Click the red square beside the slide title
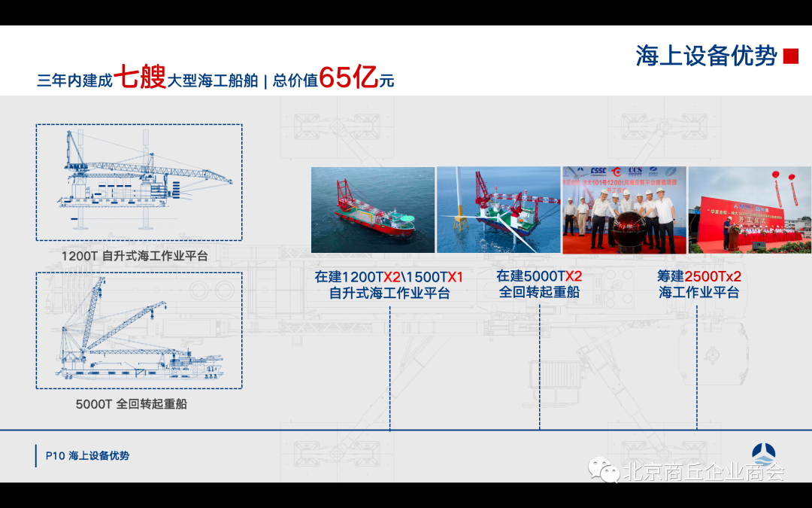812x508 pixels. [x=790, y=56]
